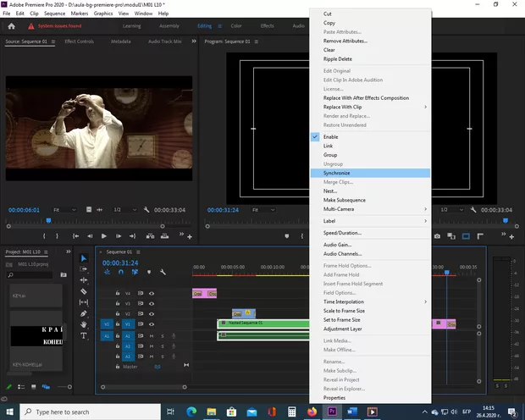Select the Hand tool
This screenshot has width=525, height=420.
point(84,324)
